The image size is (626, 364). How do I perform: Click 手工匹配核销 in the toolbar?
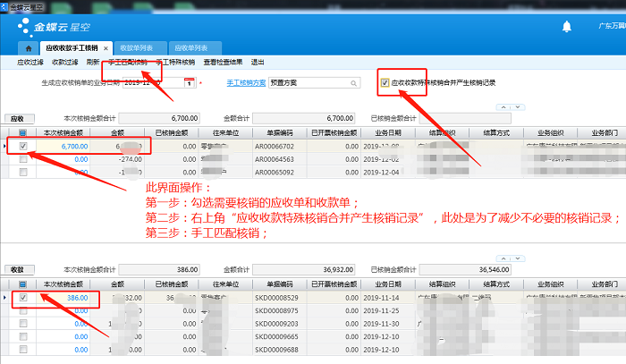tap(128, 63)
